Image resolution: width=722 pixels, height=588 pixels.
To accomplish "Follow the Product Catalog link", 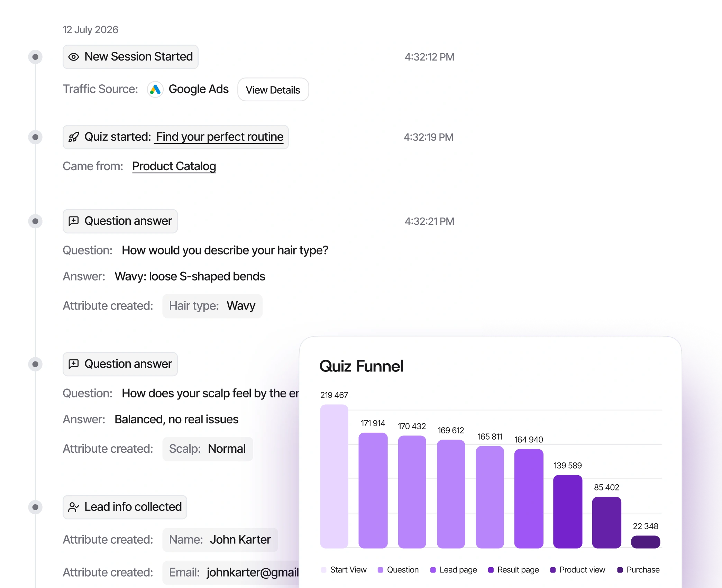I will [x=174, y=166].
